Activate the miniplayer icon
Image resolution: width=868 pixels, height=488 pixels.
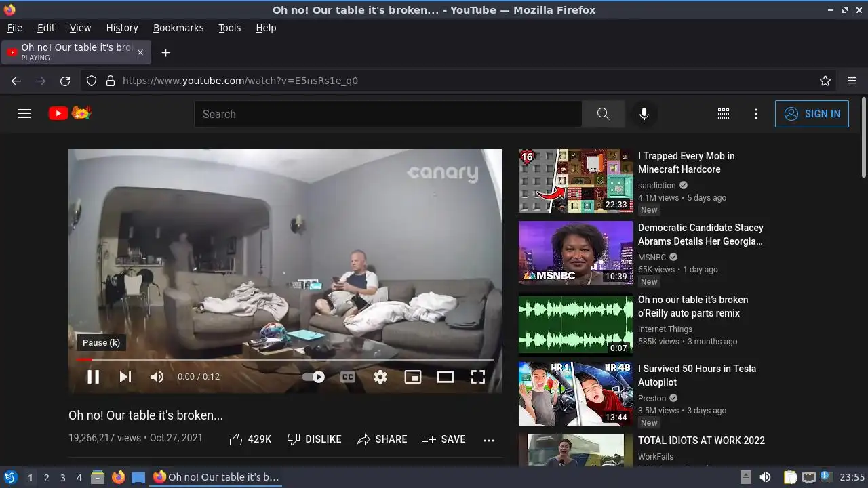(x=413, y=377)
